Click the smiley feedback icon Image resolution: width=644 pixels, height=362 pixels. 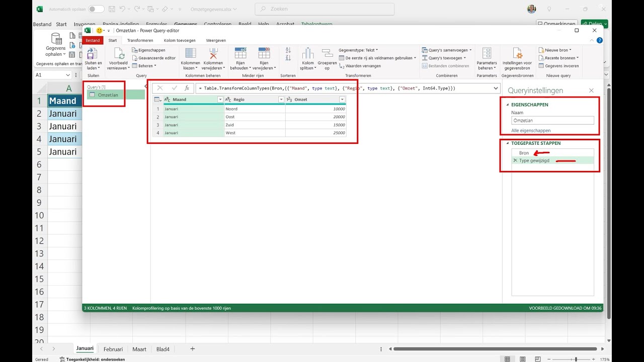click(x=99, y=31)
